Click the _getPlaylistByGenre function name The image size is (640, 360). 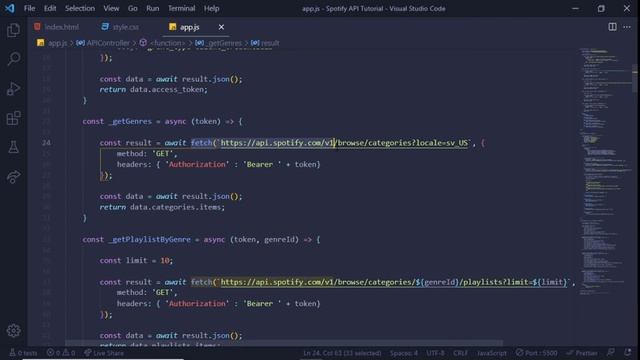pos(149,240)
